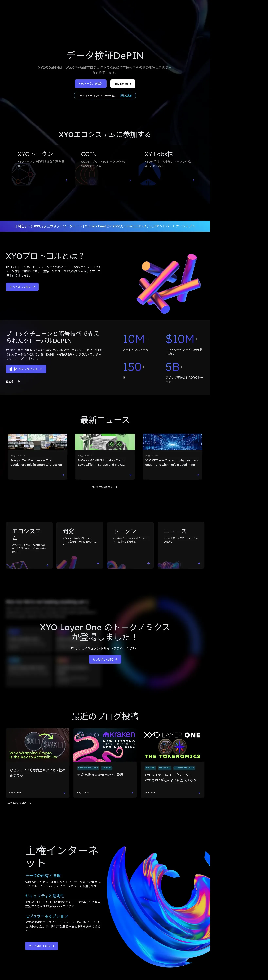The image size is (268, 980).
Task: Click もっと詳しく知る under XYOプロトコルとは
Action: [x=22, y=287]
